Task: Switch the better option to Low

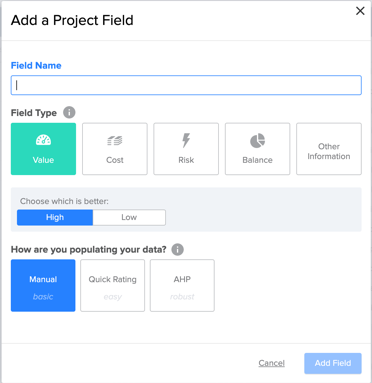Action: 129,217
